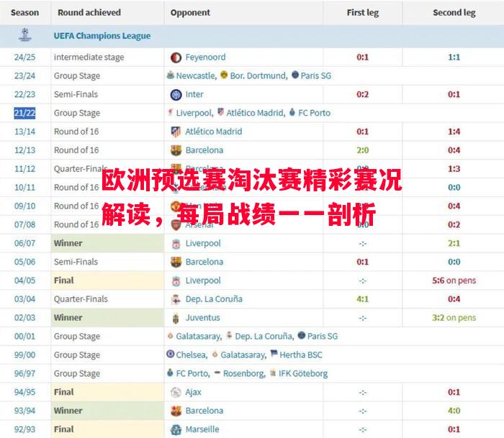Open the Hertha BSC link
This screenshot has height=438, width=504.
(301, 355)
